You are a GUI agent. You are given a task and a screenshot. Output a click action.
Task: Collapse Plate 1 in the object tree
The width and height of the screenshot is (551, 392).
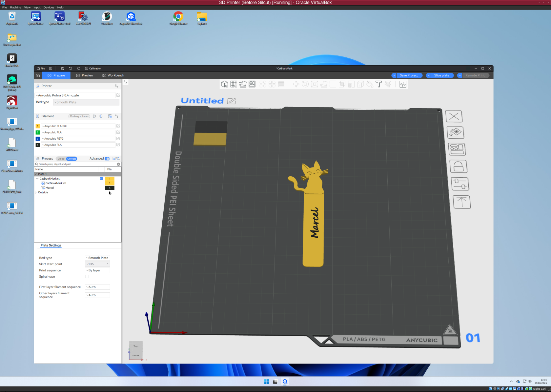[36, 174]
